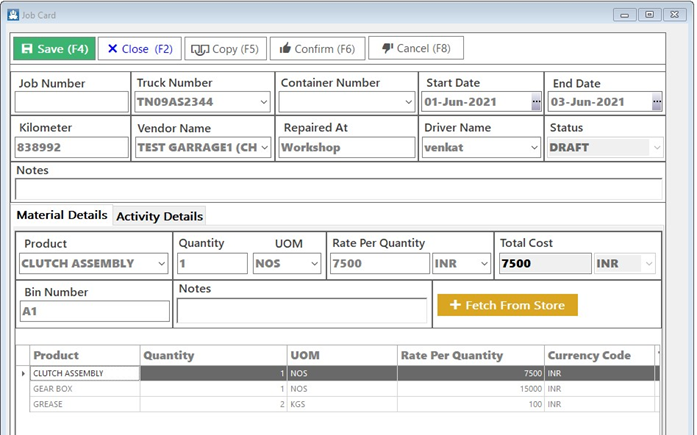Expand Truck Number dropdown

(x=264, y=102)
